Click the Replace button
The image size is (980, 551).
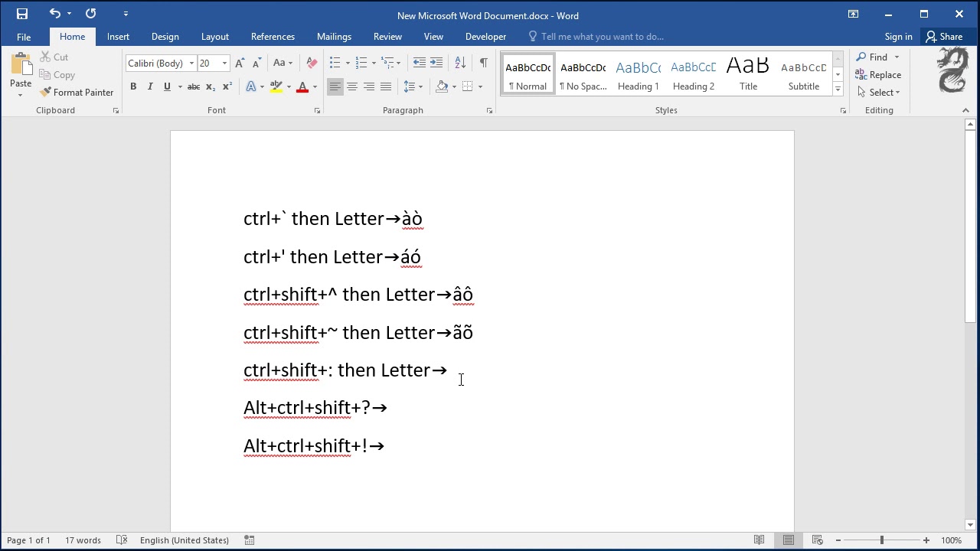click(x=877, y=75)
